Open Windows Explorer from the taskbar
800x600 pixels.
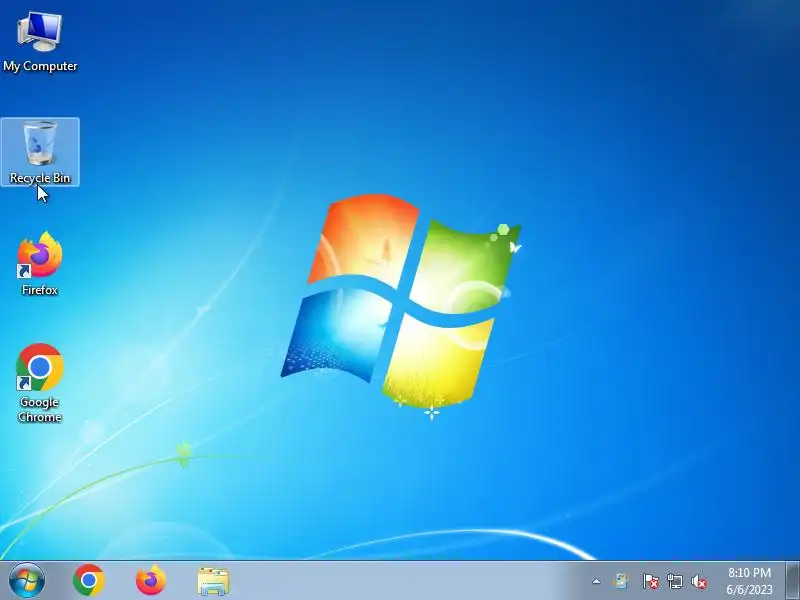pyautogui.click(x=213, y=581)
